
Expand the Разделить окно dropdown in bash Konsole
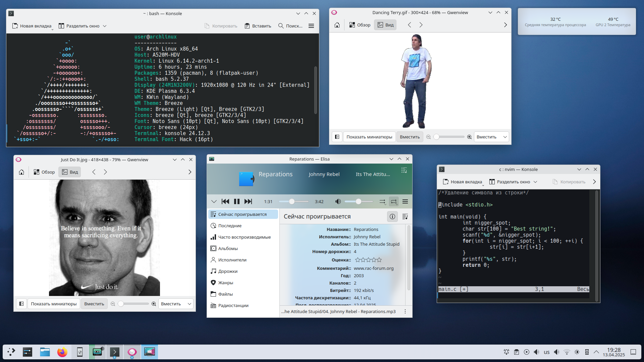pos(105,26)
